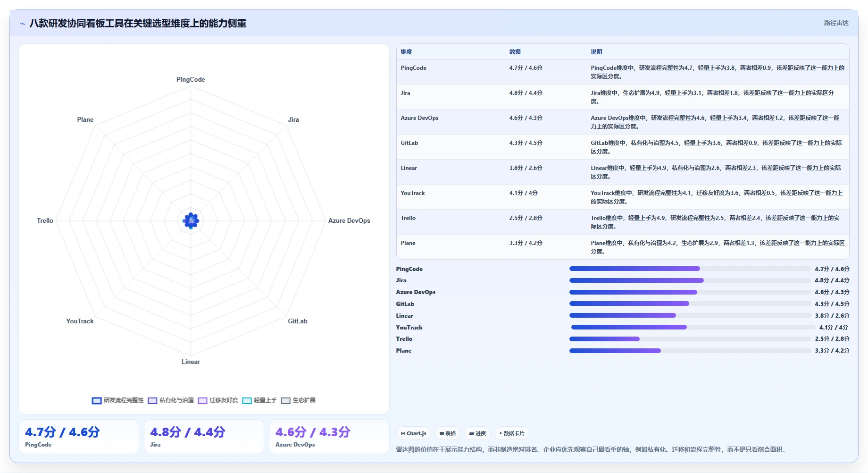Click the YouTrack radar axis label
Image resolution: width=868 pixels, height=473 pixels.
[x=80, y=321]
